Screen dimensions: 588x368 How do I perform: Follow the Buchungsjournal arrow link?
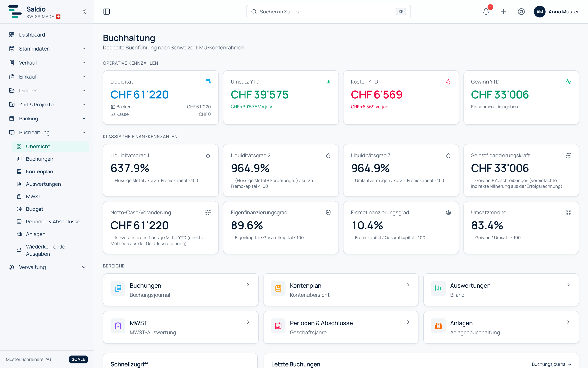pyautogui.click(x=551, y=364)
